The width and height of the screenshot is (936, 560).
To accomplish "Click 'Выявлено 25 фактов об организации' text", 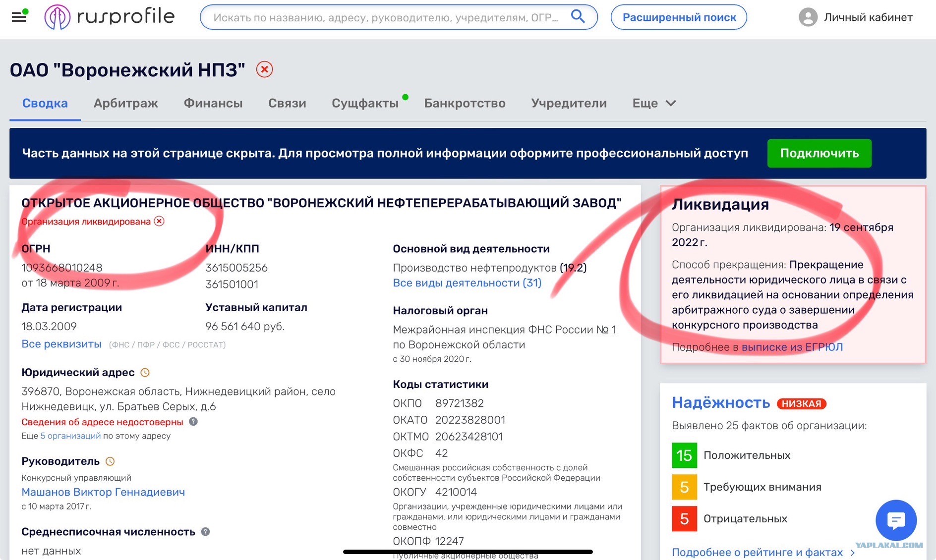I will (x=769, y=426).
